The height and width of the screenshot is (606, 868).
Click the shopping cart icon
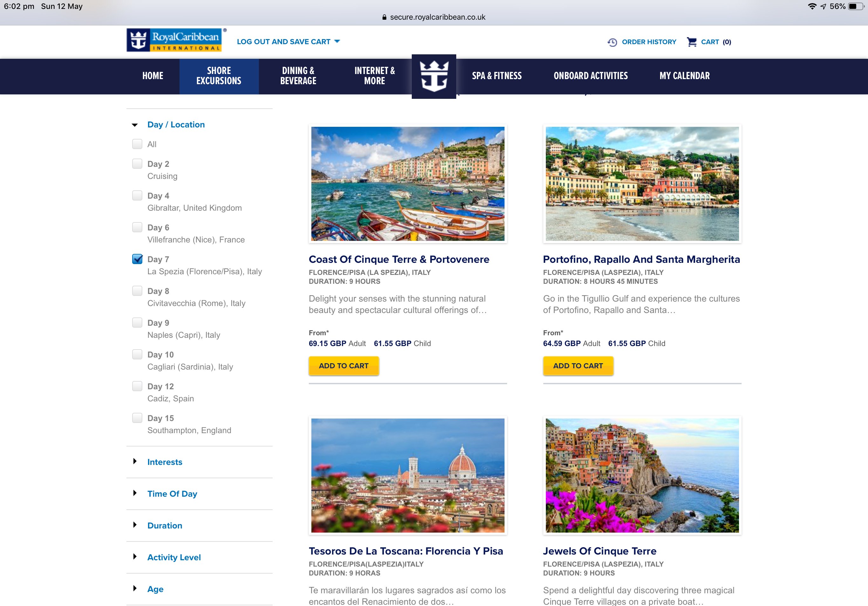[x=691, y=42]
